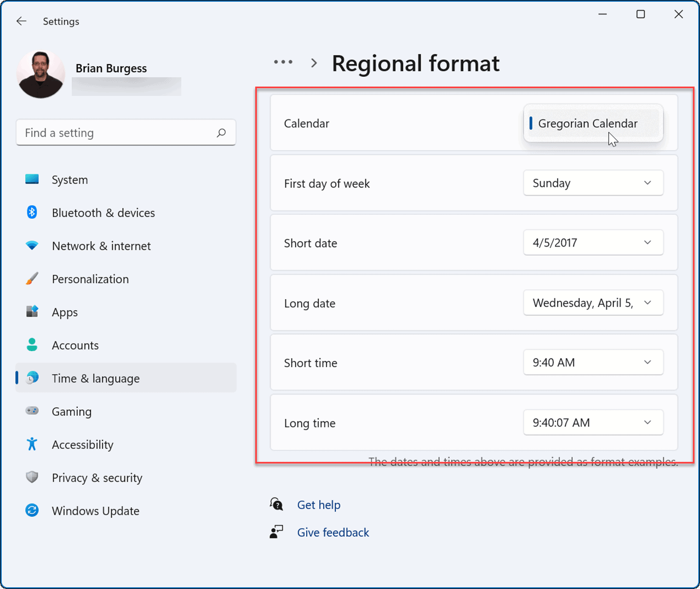The height and width of the screenshot is (589, 700).
Task: Open the Get help link
Action: (318, 505)
